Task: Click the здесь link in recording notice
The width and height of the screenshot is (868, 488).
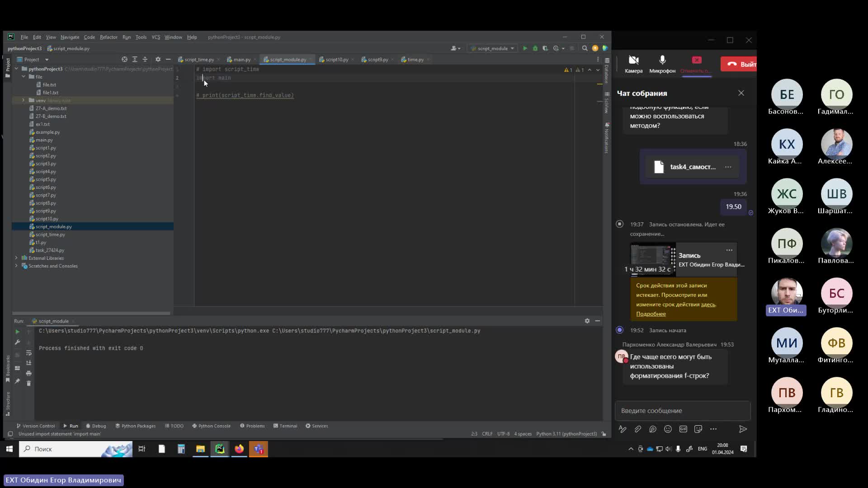Action: click(708, 305)
